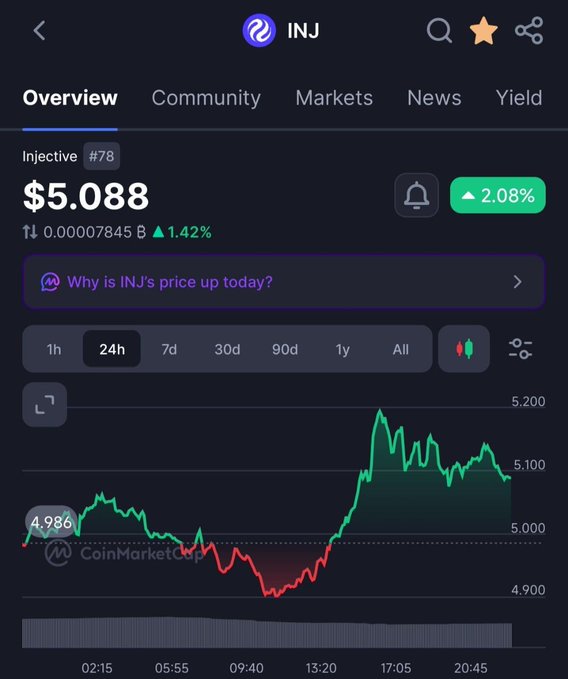Tap the Injective name label
568x679 pixels.
pos(50,156)
